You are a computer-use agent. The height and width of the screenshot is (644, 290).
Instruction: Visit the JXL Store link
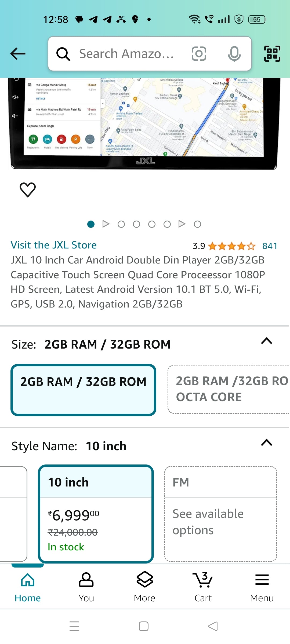click(54, 245)
